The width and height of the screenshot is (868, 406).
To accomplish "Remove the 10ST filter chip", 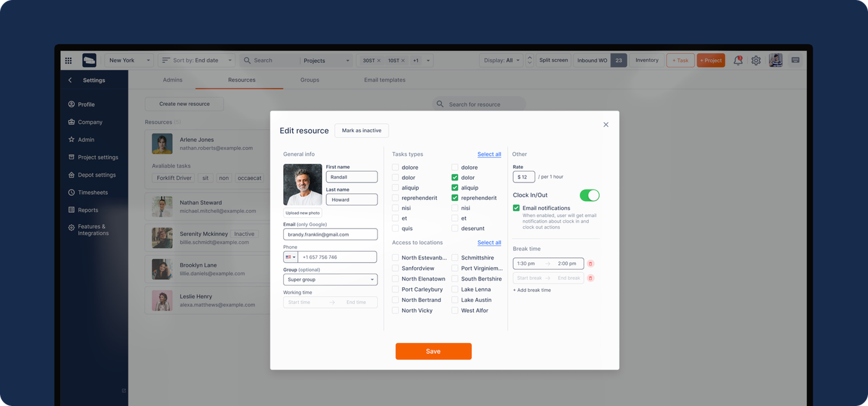I will 403,60.
